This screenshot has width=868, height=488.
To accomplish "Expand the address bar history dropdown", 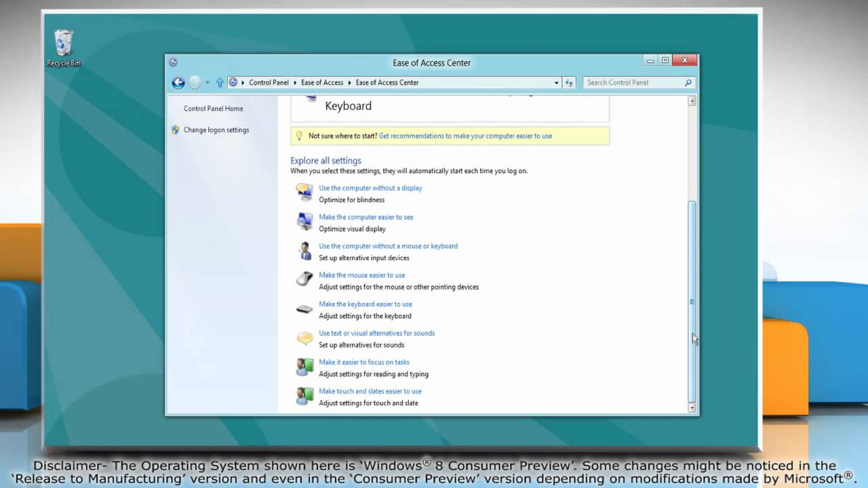I will [557, 83].
